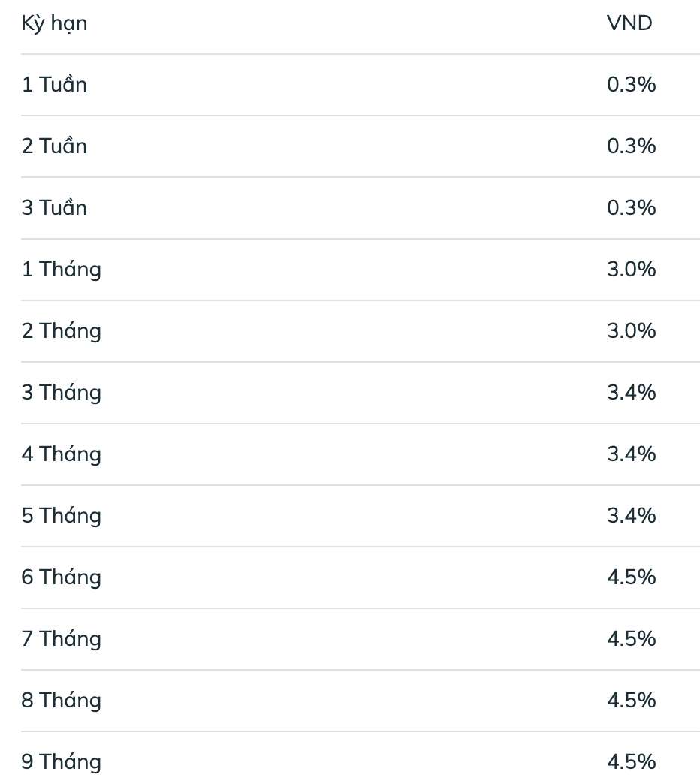Select the 1 Tuần term label

click(x=54, y=85)
